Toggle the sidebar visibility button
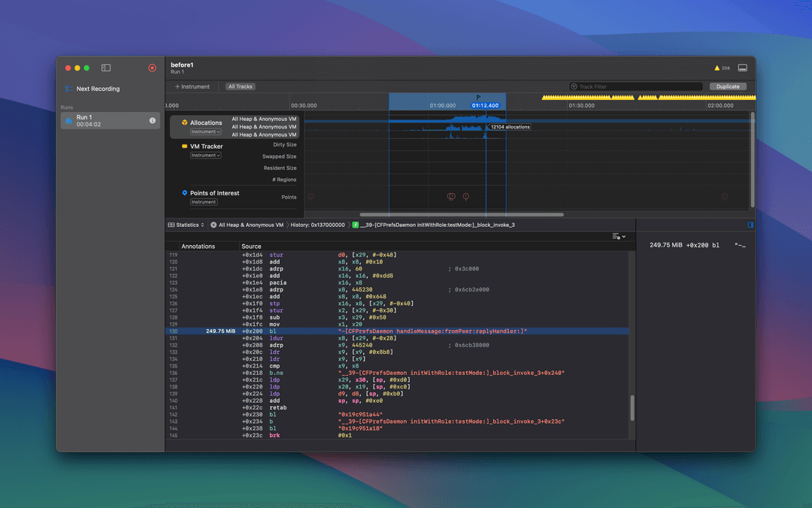Screen dimensions: 812x508 106,68
